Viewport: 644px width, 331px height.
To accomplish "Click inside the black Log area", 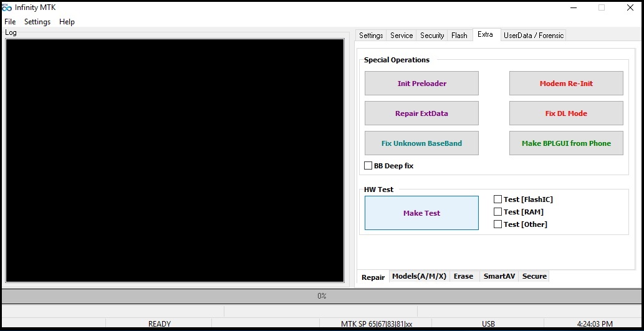I will pyautogui.click(x=175, y=161).
